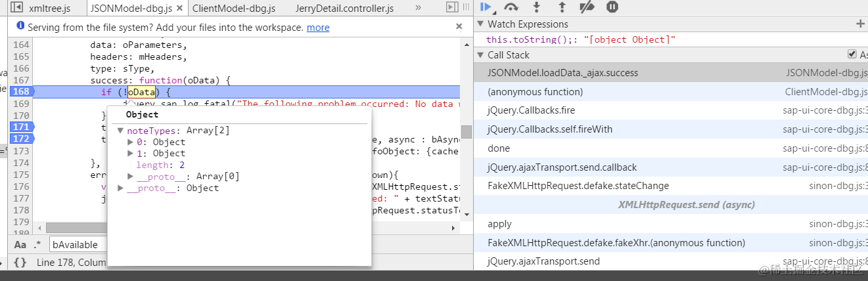Image resolution: width=868 pixels, height=281 pixels.
Task: Select jQuery.Callbacks.self.fireWith frame
Action: pyautogui.click(x=670, y=129)
